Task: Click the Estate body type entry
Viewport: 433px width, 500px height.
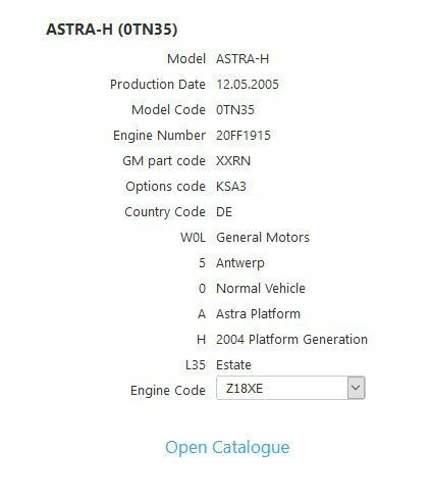Action: tap(234, 365)
